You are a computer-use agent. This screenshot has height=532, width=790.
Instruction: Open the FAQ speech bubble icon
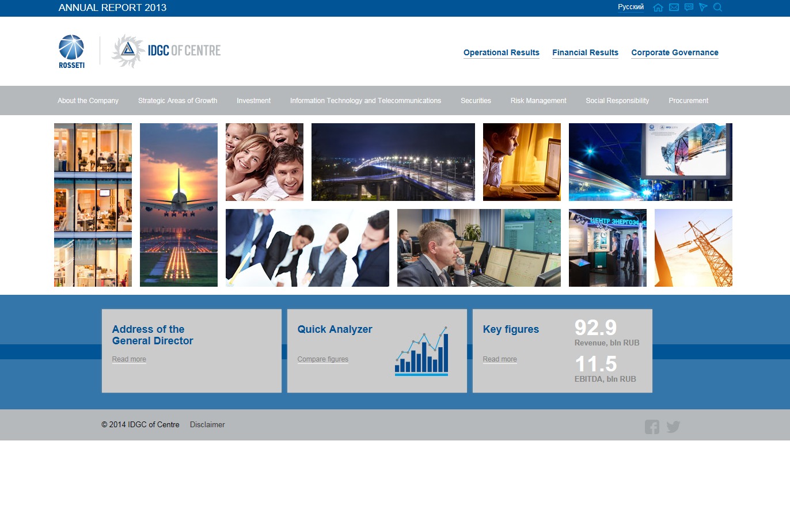coord(689,7)
